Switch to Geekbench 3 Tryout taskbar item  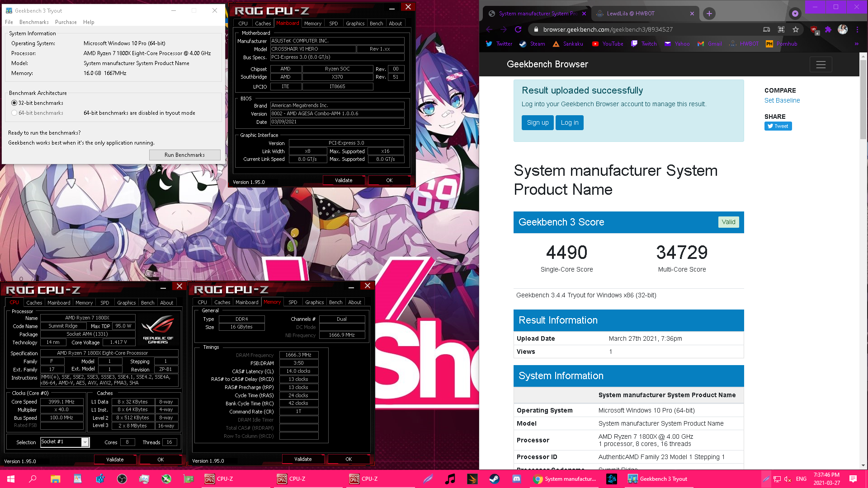658,479
